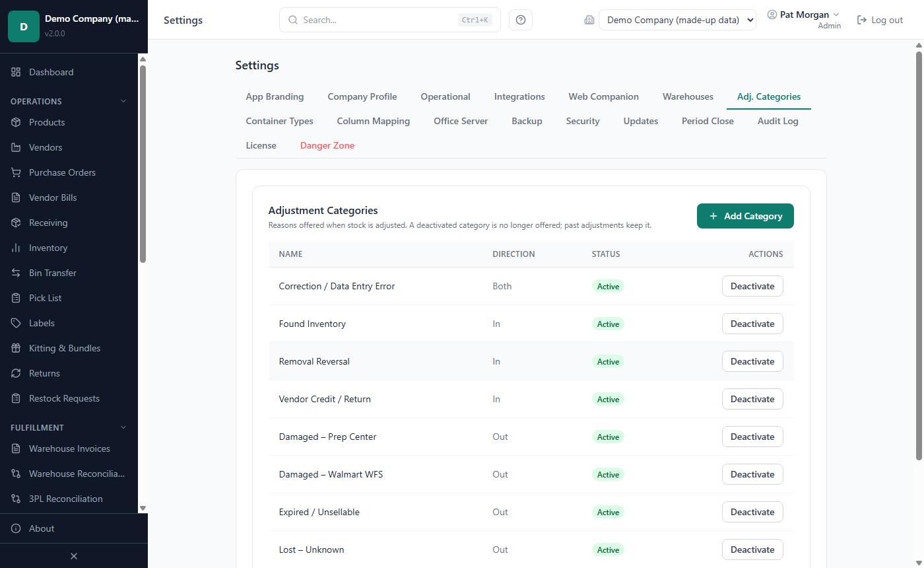
Task: Click the Products box icon in sidebar
Action: pyautogui.click(x=16, y=122)
